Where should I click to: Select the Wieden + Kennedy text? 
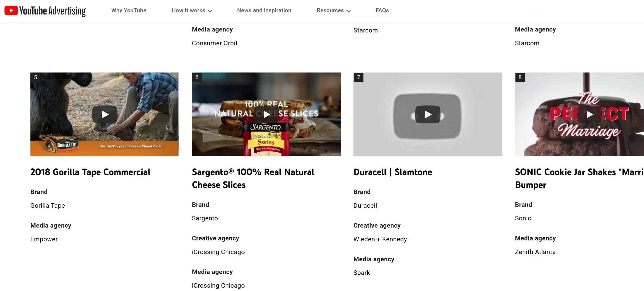click(380, 239)
